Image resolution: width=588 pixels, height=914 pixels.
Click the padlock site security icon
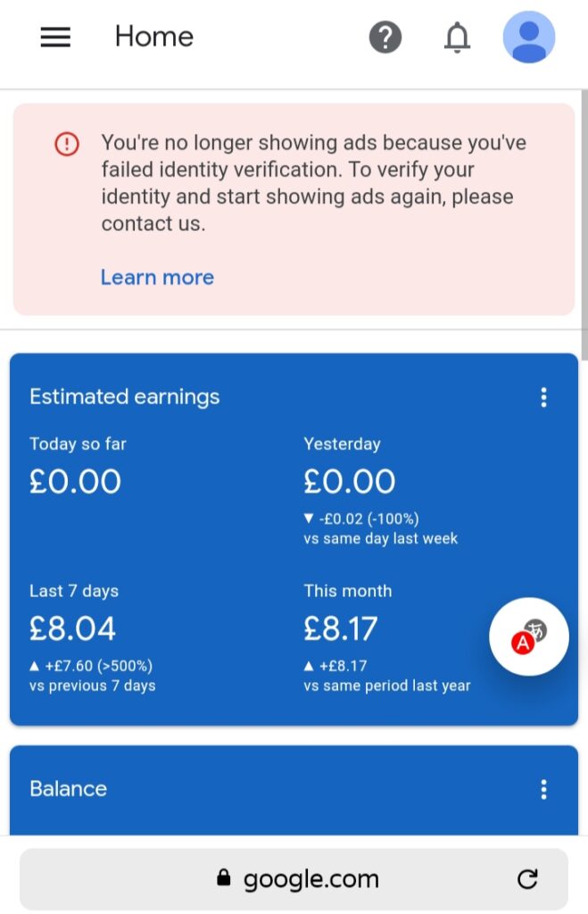224,877
